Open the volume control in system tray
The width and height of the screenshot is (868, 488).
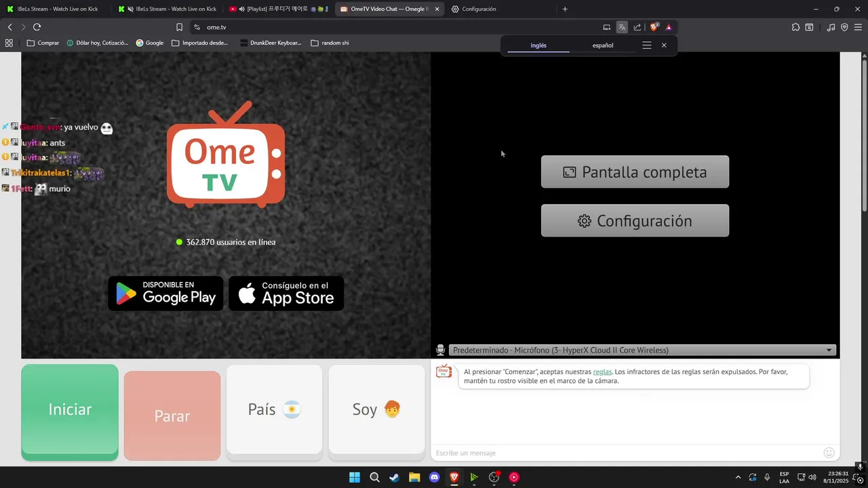click(812, 477)
